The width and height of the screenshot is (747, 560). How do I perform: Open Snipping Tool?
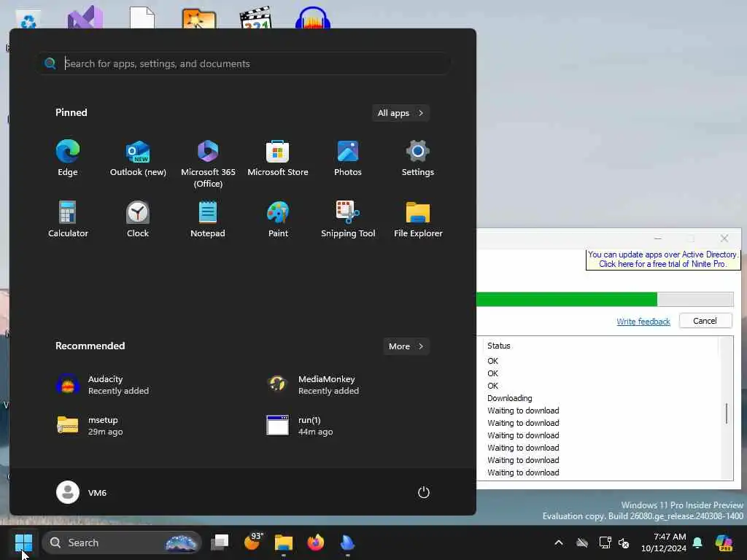click(348, 219)
